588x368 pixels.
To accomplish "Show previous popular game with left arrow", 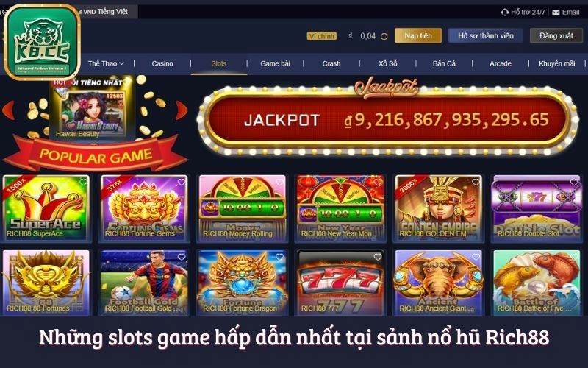I will (x=8, y=111).
